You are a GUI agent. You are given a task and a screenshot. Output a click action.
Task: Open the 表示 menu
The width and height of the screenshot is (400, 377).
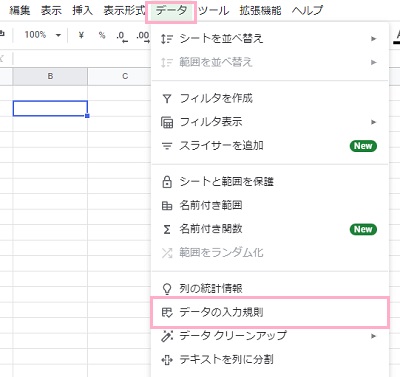[51, 11]
